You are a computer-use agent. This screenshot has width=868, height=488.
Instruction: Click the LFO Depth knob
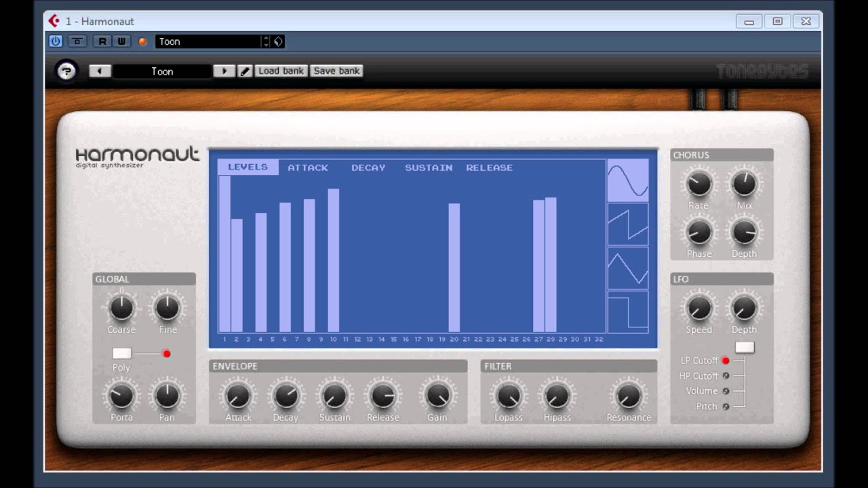(744, 308)
